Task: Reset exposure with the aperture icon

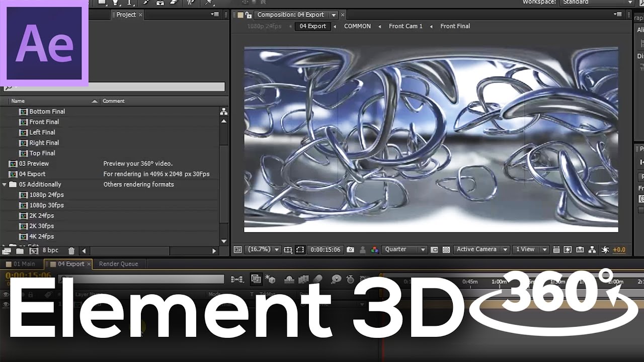Action: (x=605, y=249)
